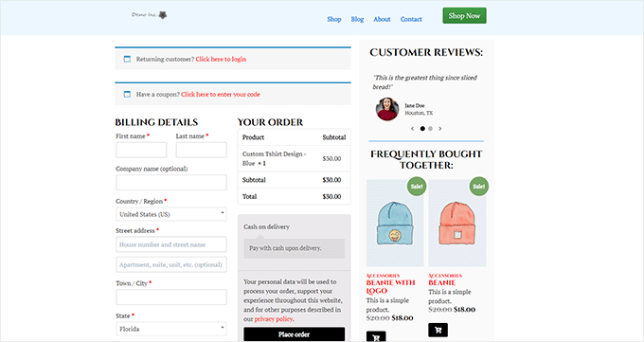The width and height of the screenshot is (644, 342).
Task: Add Beanie to cart icon
Action: [x=438, y=330]
